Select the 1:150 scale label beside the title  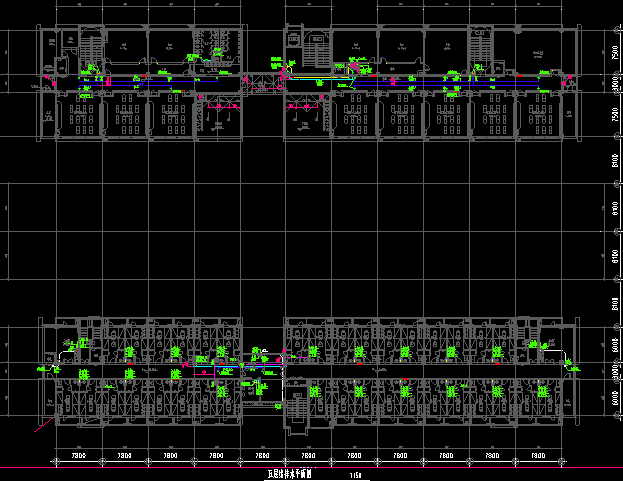[355, 474]
